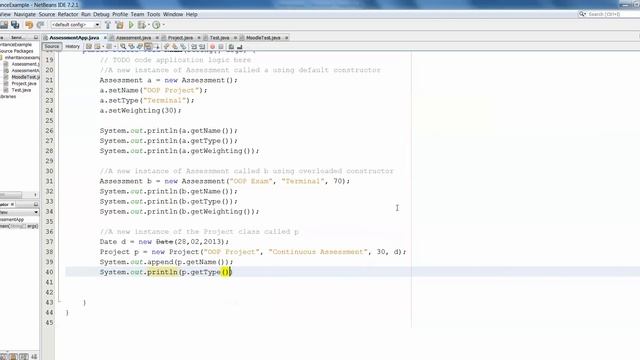Open the Profile Project dropdown arrow

tap(164, 25)
